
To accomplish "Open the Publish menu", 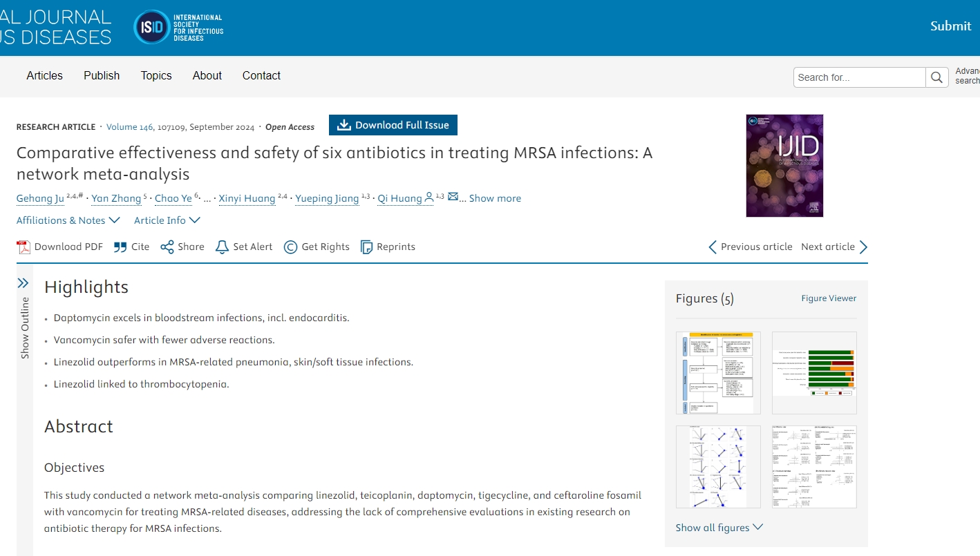I will (x=102, y=76).
